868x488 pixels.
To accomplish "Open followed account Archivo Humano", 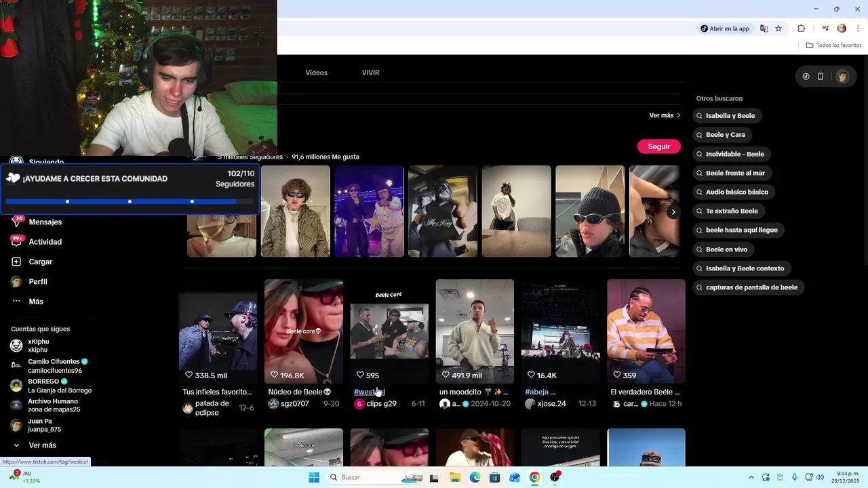I will (x=45, y=405).
